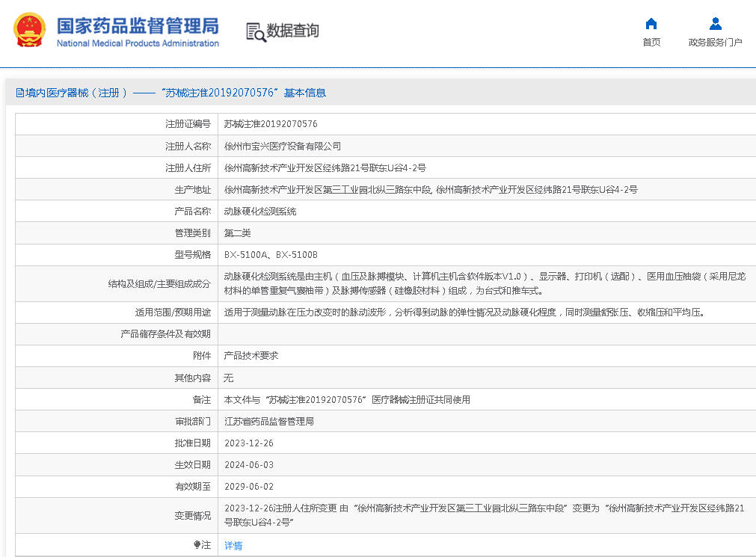Viewport: 756px width, 557px height.
Task: Click the product name 动脉硬化检测系统
Action: pos(260,212)
